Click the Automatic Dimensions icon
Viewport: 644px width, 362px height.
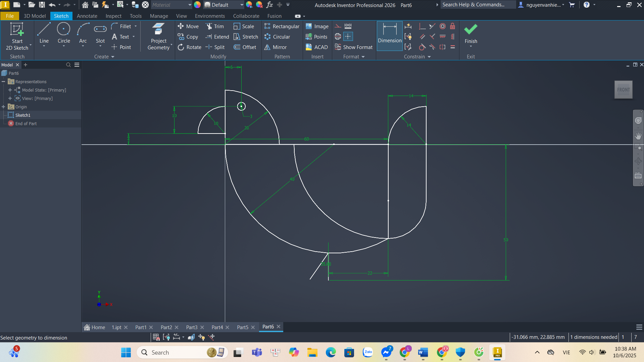(x=408, y=27)
